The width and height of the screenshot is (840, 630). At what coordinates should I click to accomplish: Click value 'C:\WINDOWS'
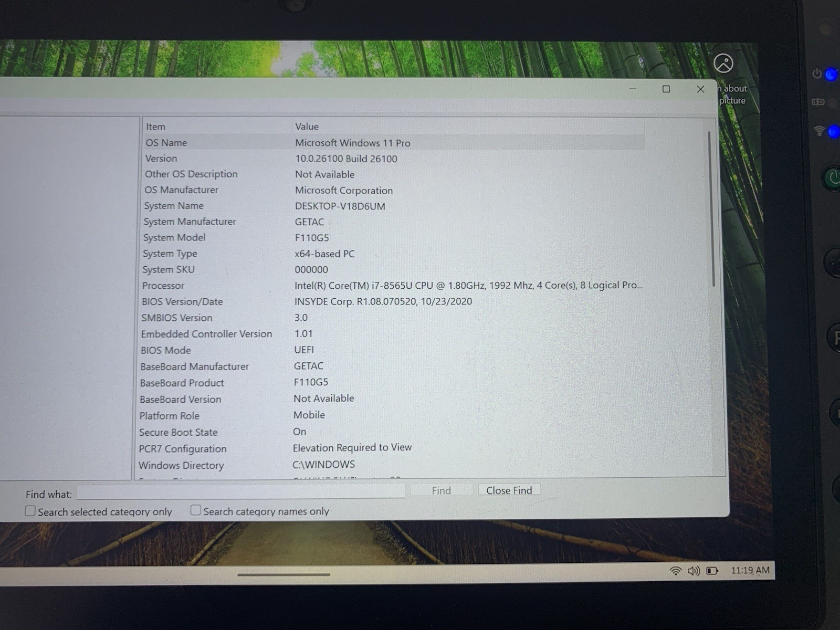coord(324,465)
